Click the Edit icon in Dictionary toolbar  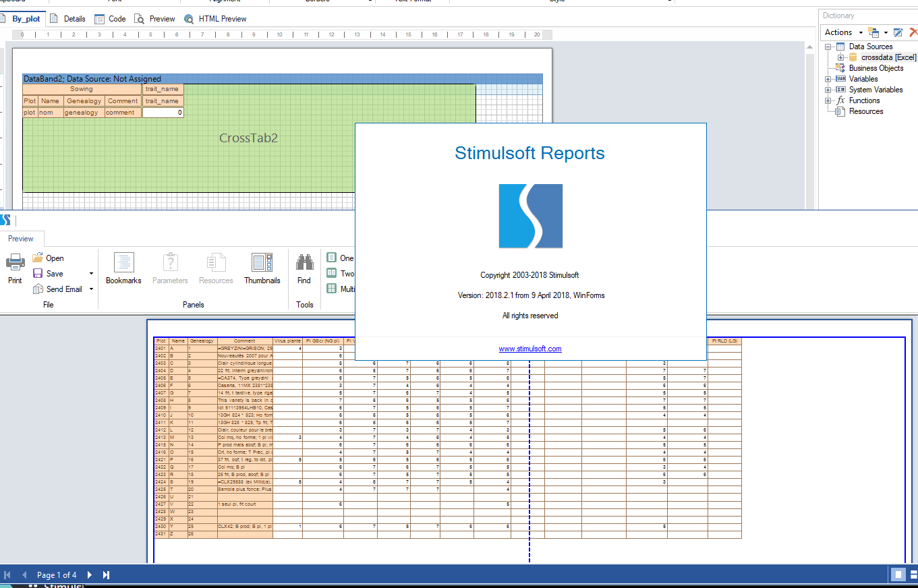(x=898, y=32)
